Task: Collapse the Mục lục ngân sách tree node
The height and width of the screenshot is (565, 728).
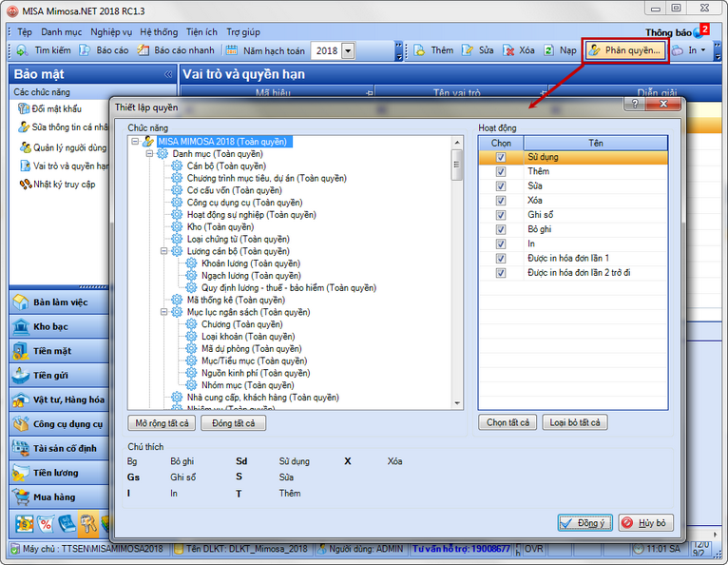Action: tap(163, 311)
